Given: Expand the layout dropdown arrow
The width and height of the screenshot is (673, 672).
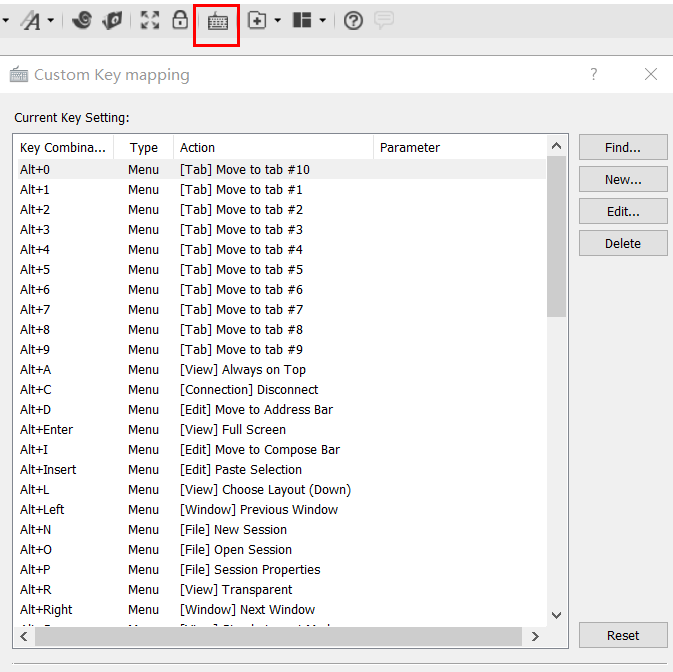Looking at the screenshot, I should coord(322,21).
